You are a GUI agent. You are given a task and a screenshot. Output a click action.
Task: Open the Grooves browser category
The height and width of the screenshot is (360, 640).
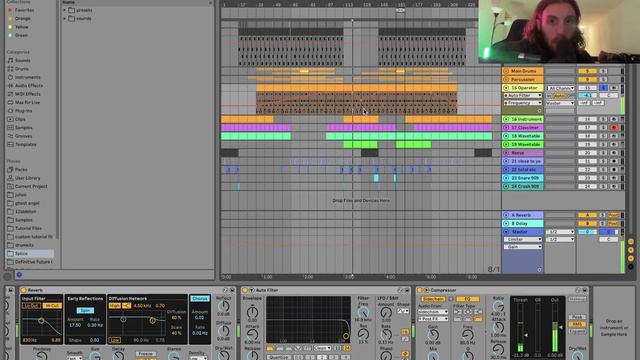23,136
